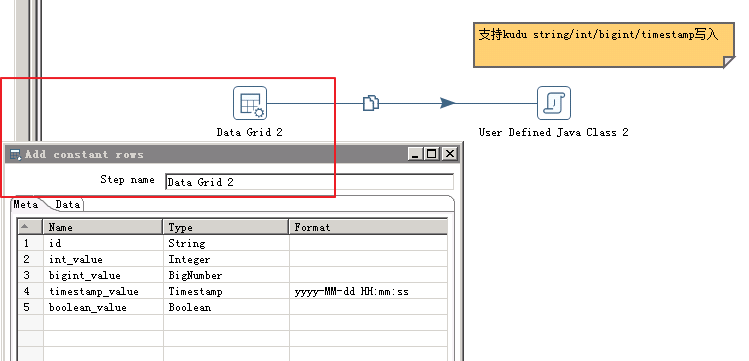Maximize the Add constant rows dialog
This screenshot has width=749, height=361.
432,154
